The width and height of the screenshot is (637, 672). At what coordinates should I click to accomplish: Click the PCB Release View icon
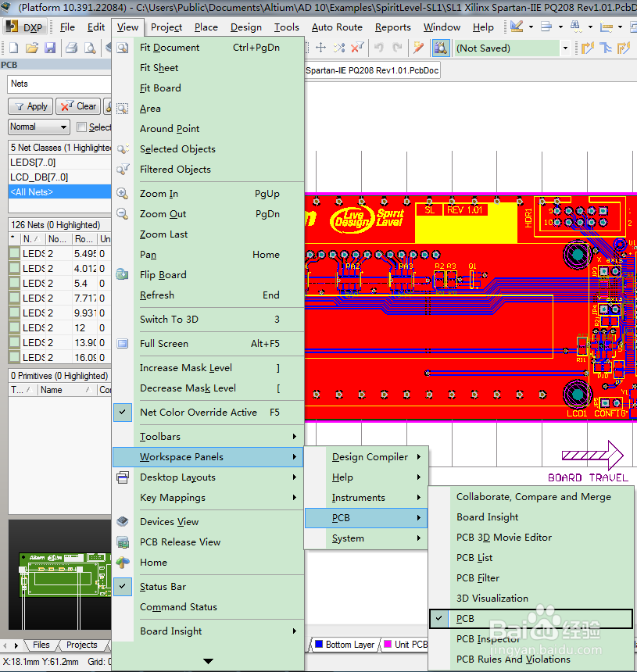pyautogui.click(x=123, y=542)
